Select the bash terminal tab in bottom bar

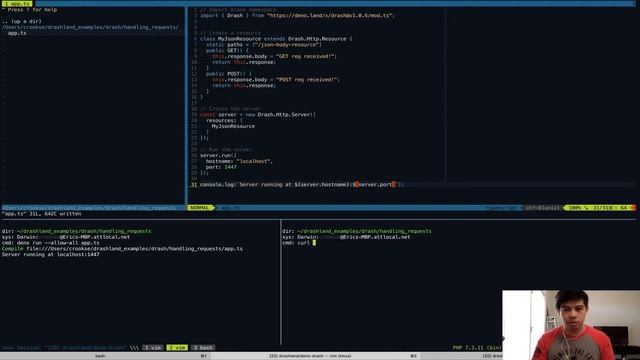100,356
